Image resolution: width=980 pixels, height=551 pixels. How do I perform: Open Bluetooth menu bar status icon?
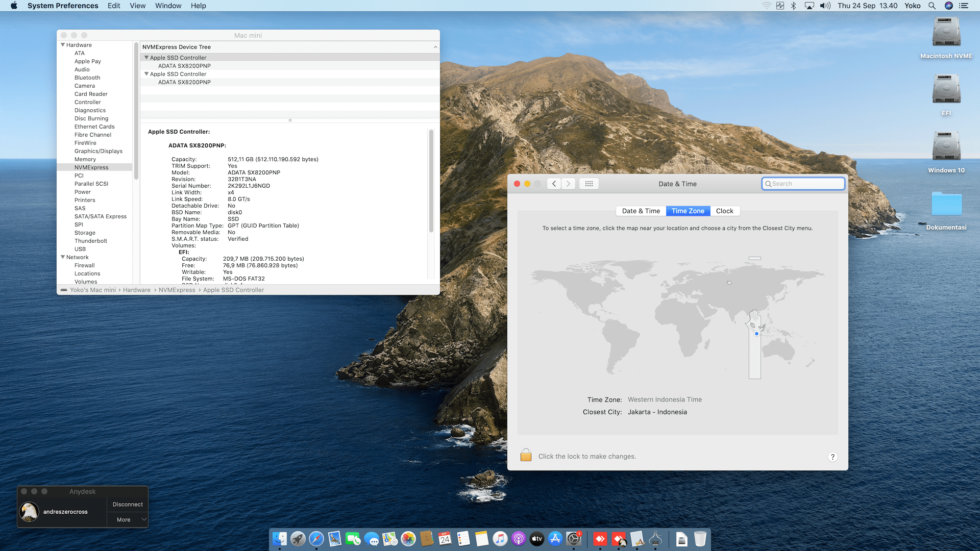[794, 6]
